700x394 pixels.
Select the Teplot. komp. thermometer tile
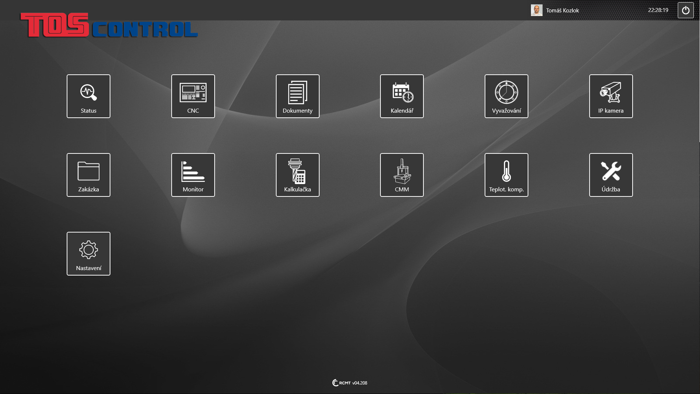pyautogui.click(x=506, y=175)
